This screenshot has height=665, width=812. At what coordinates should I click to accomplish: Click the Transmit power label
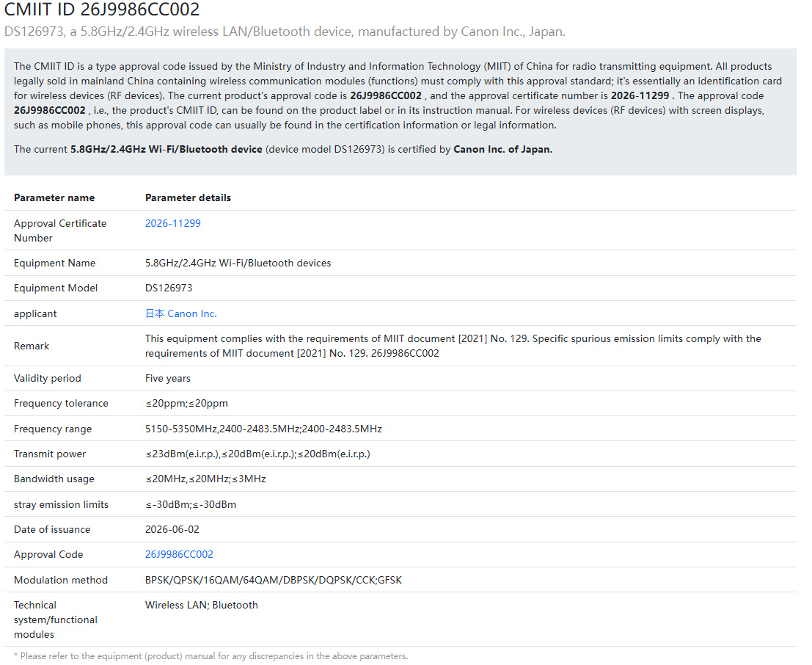[x=50, y=454]
